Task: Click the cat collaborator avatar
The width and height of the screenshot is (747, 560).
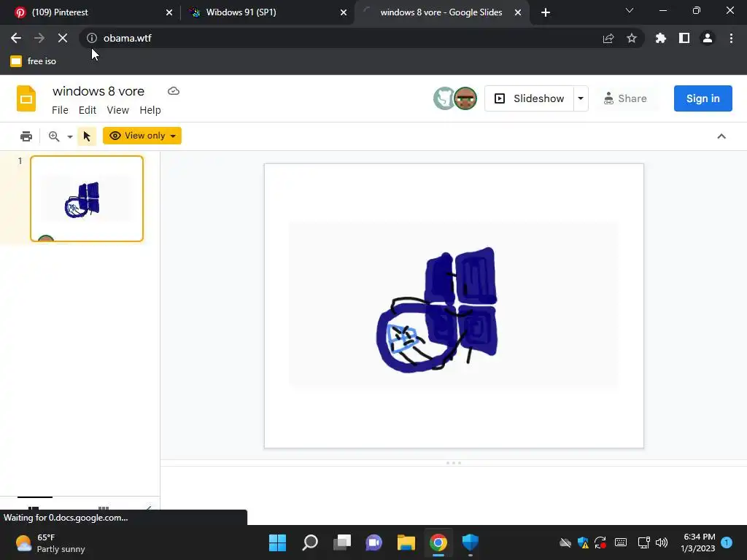Action: coord(444,98)
